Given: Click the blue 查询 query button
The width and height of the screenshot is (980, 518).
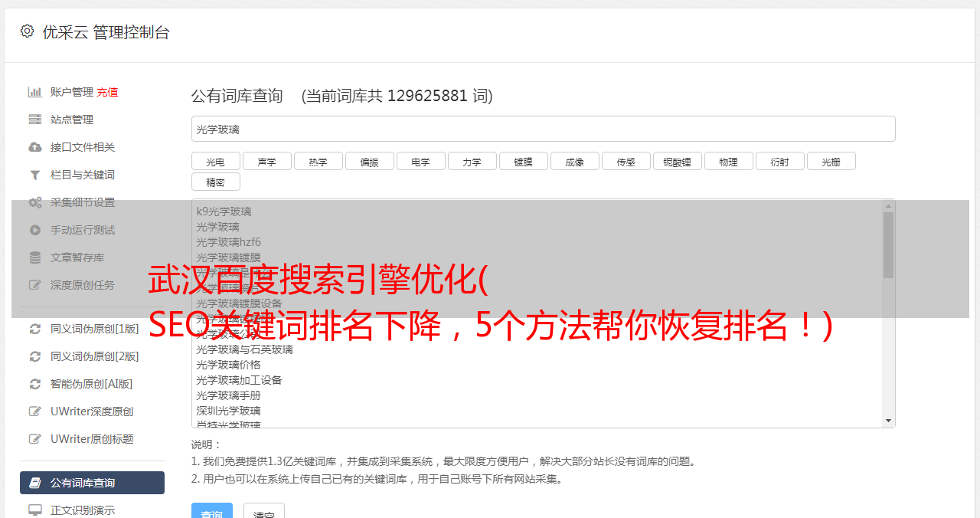Looking at the screenshot, I should point(212,511).
